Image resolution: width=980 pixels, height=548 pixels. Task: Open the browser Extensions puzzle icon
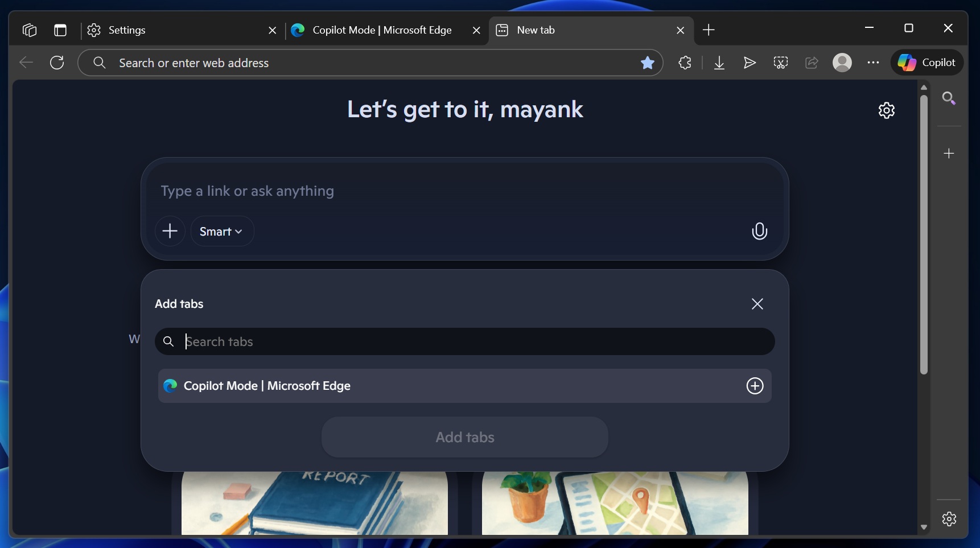(685, 63)
